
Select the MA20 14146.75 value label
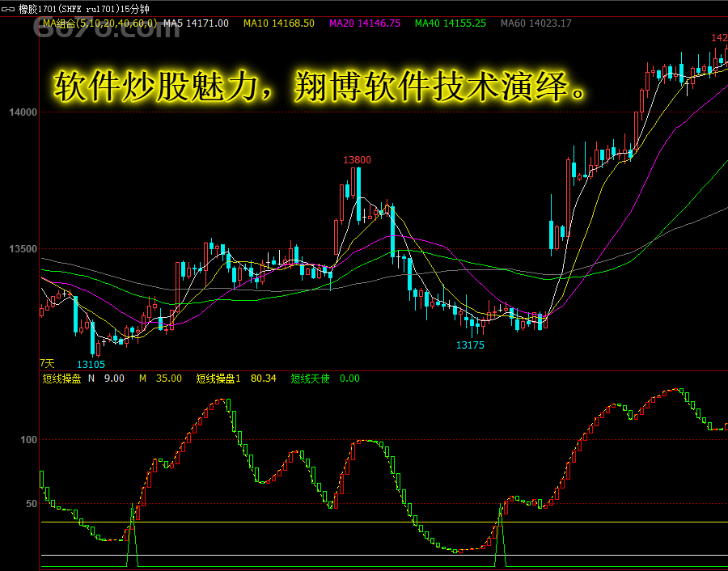click(x=365, y=23)
